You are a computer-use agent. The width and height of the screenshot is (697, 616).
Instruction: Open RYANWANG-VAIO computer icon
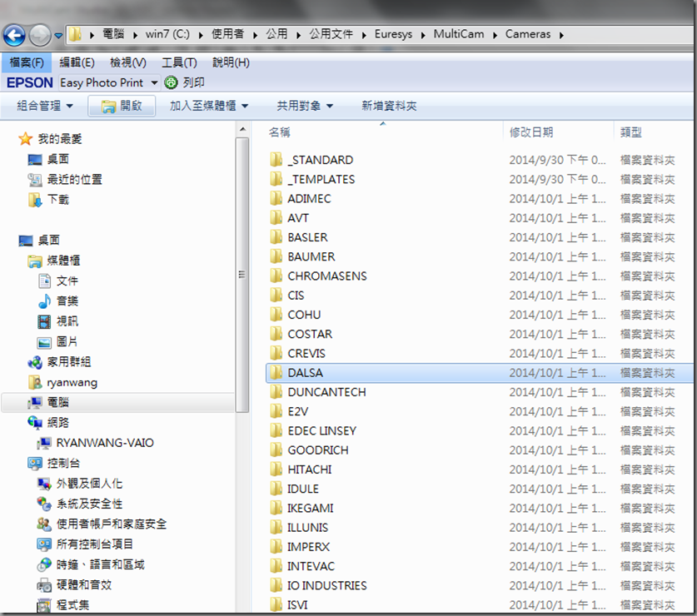pyautogui.click(x=44, y=443)
